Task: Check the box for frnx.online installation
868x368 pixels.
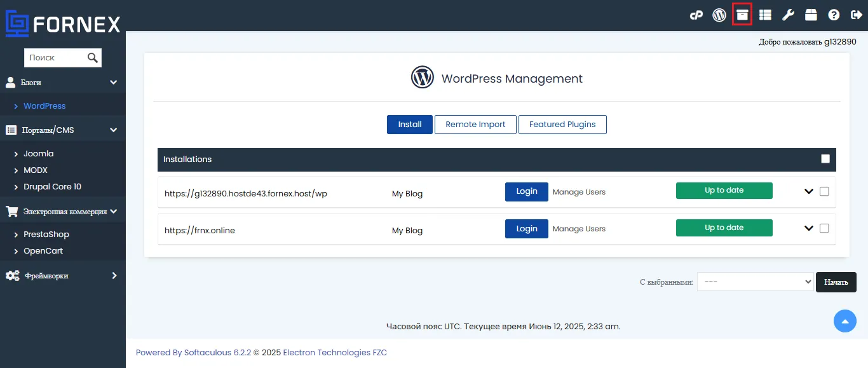Action: [x=824, y=228]
